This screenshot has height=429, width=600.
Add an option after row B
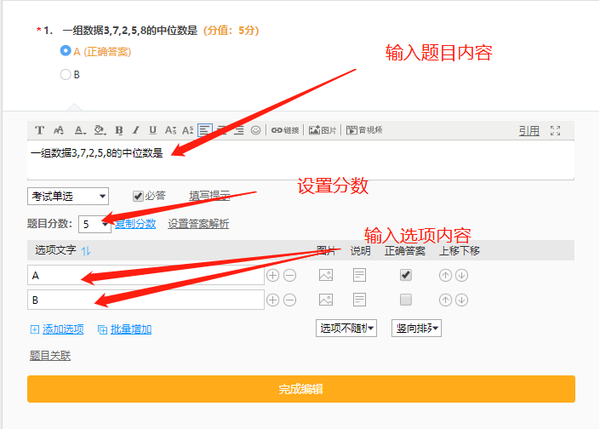[272, 300]
